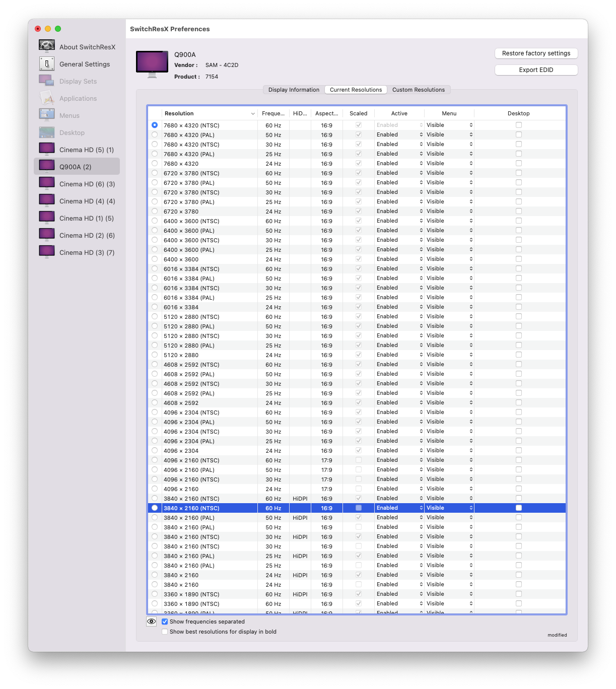The width and height of the screenshot is (616, 689).
Task: Click Product 7154 value
Action: [x=212, y=77]
